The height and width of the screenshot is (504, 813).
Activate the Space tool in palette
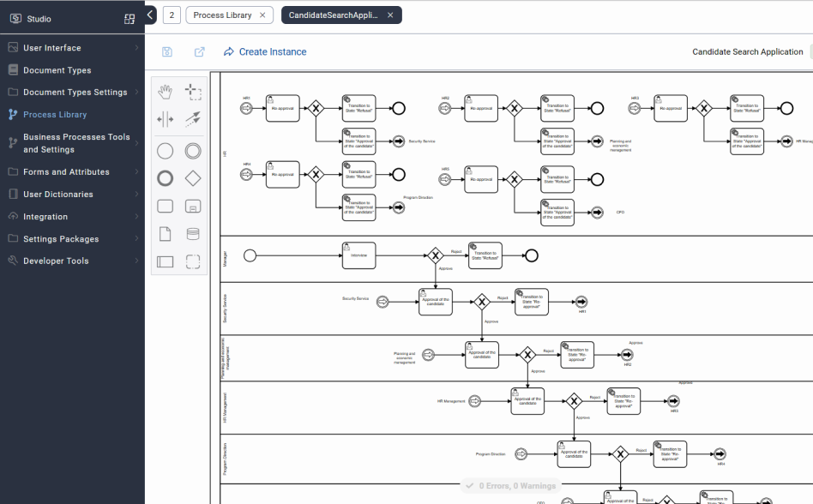tap(165, 120)
